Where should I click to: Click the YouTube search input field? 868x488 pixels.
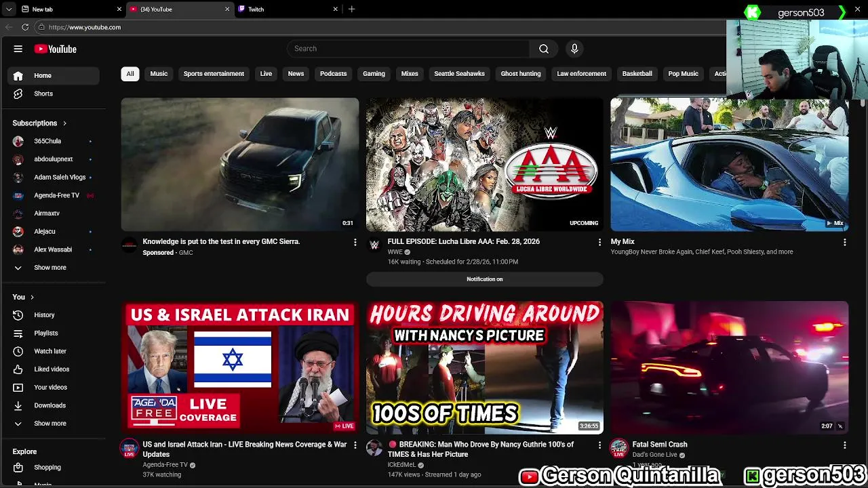tap(408, 49)
